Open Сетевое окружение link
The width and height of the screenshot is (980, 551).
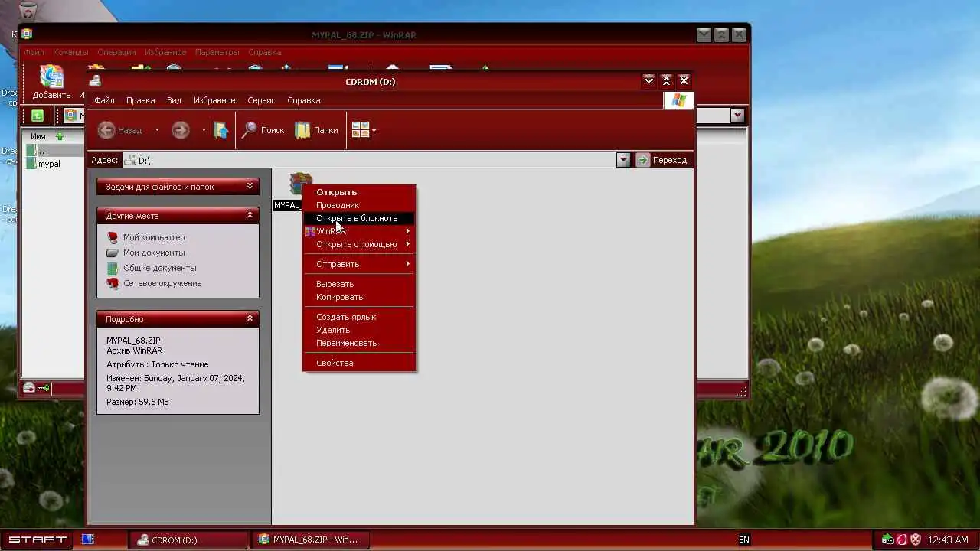pyautogui.click(x=162, y=283)
